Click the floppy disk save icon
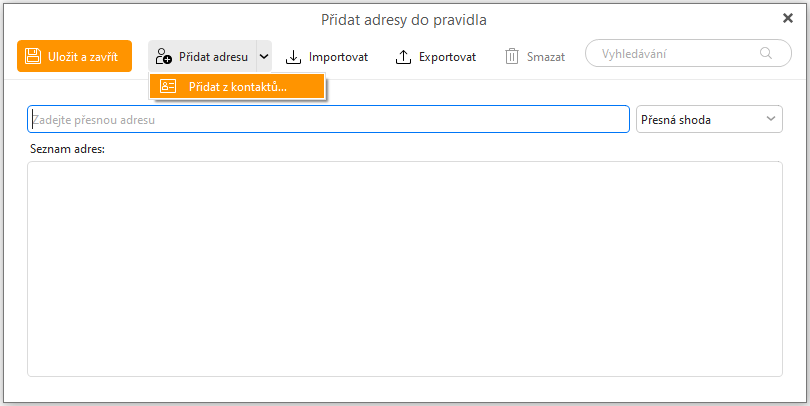 (x=32, y=57)
